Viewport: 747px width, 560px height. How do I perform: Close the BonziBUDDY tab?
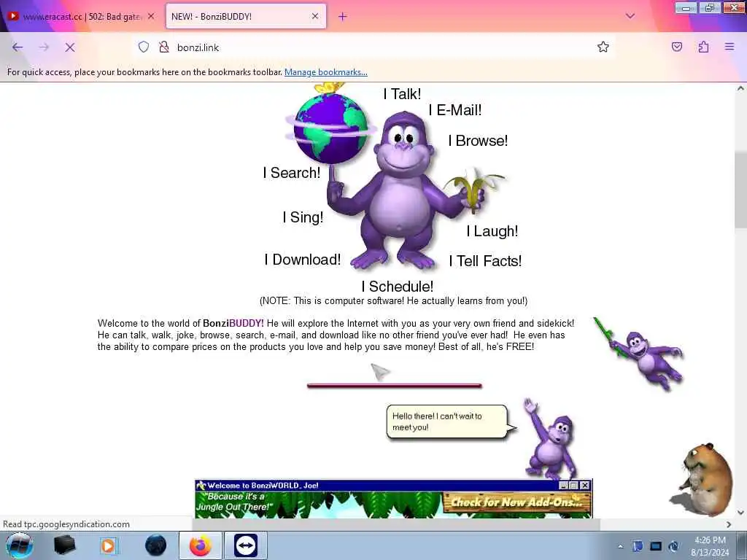coord(315,16)
